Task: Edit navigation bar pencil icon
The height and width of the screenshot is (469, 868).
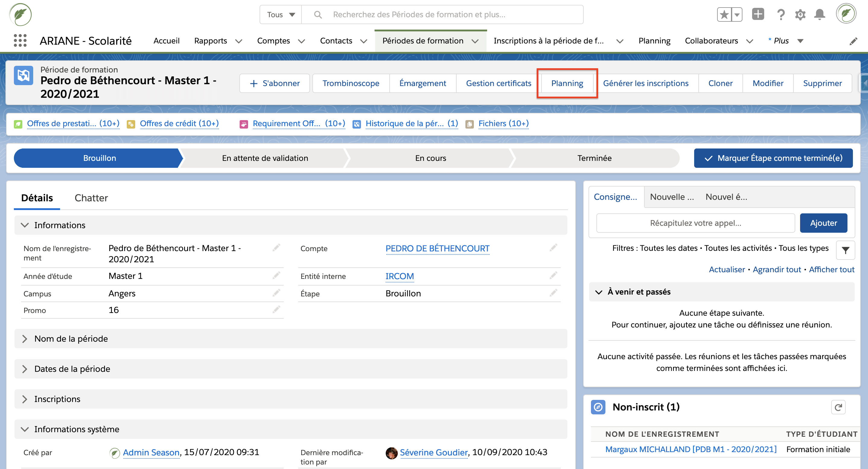Action: (x=853, y=41)
